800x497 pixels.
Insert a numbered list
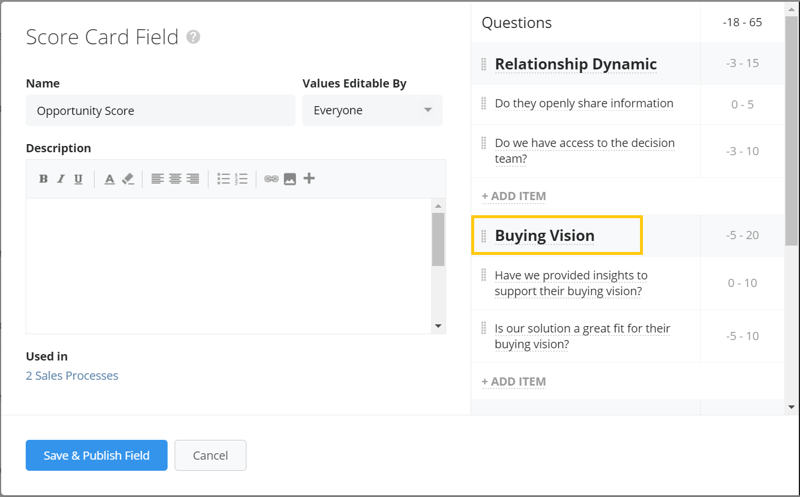coord(241,179)
